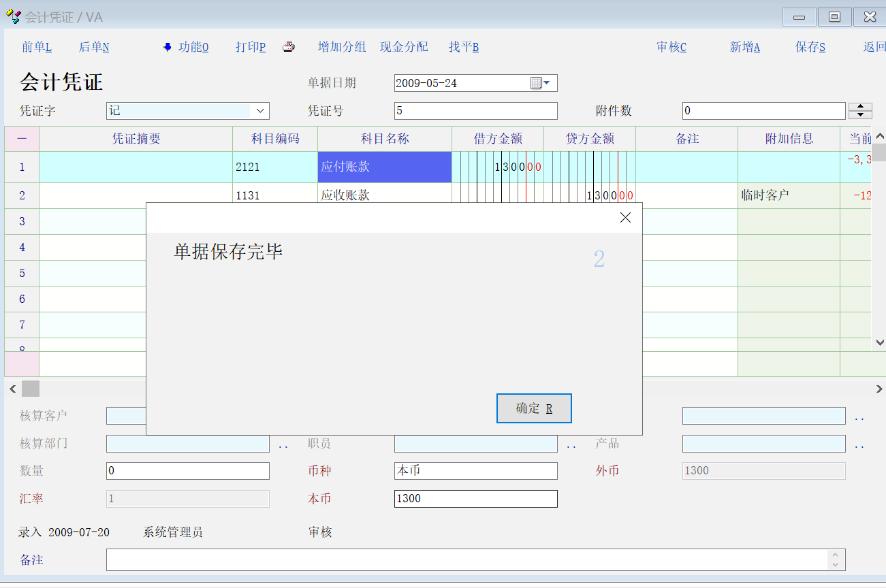The image size is (886, 588).
Task: Click the credit amount in row 2
Action: [590, 195]
